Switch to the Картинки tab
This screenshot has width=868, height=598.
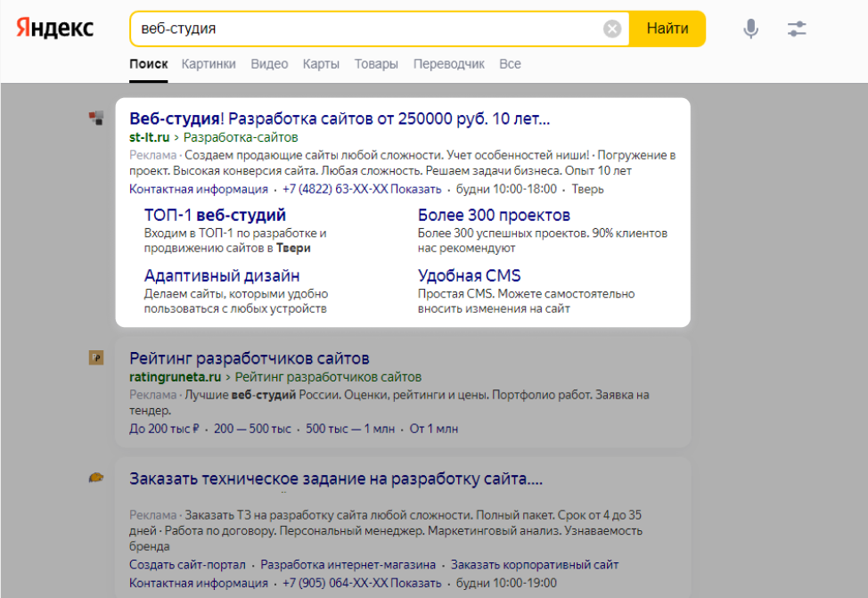209,64
